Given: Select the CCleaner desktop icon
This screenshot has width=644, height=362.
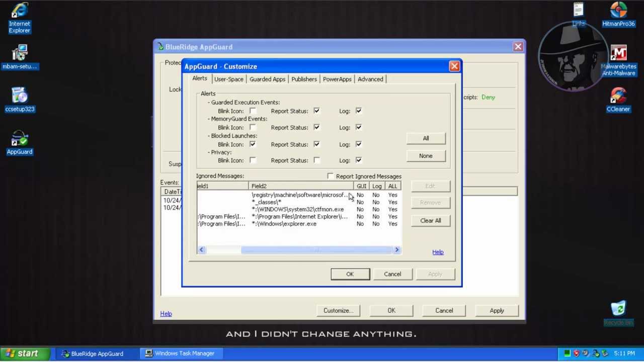Looking at the screenshot, I should point(618,100).
